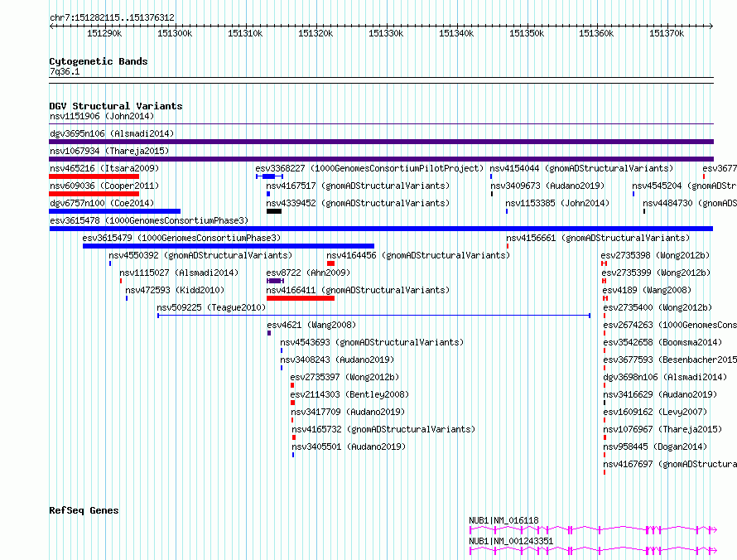This screenshot has height=560, width=737.
Task: Click the esv2674263 1000Genomes label
Action: click(x=670, y=325)
